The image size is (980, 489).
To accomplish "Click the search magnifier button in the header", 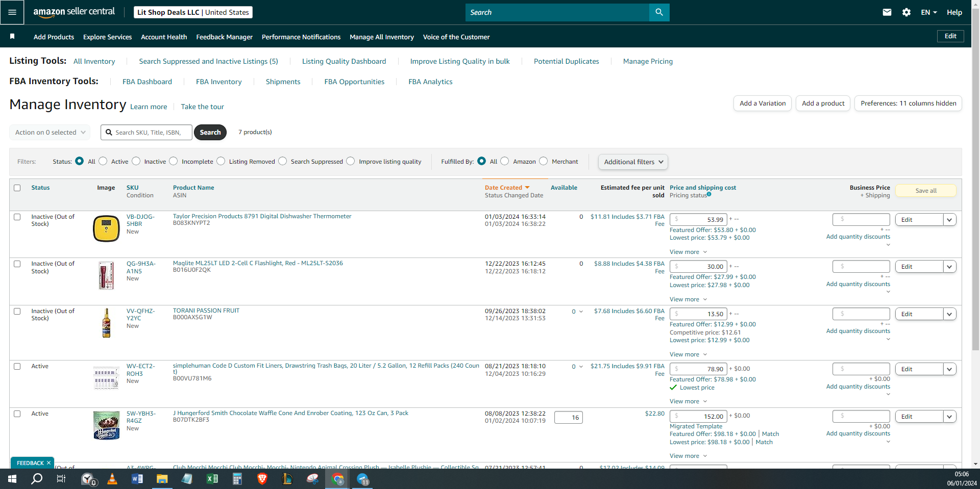I will (x=659, y=12).
